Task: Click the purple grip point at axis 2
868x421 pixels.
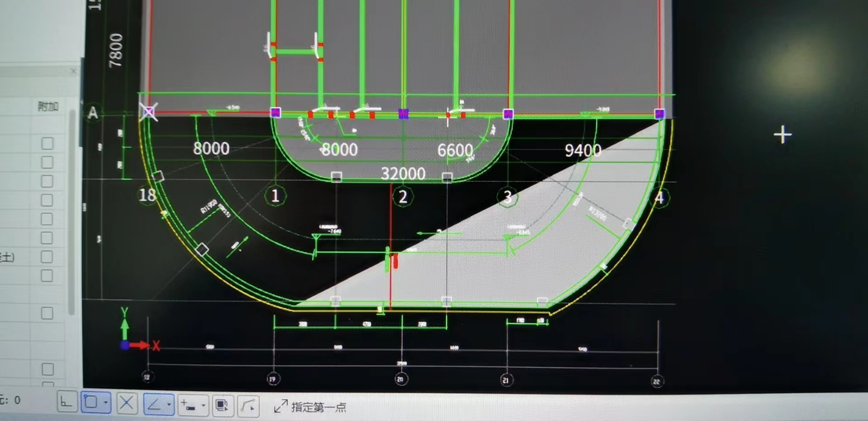Action: pos(403,114)
